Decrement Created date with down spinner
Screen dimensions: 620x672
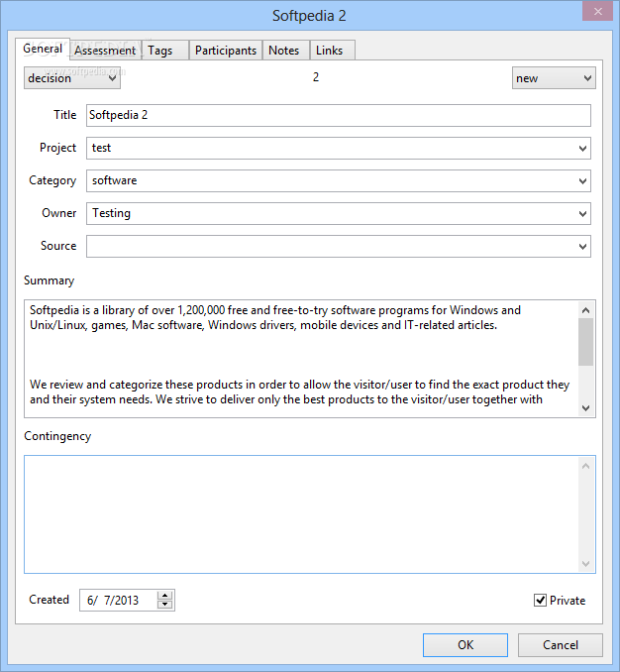pyautogui.click(x=164, y=605)
